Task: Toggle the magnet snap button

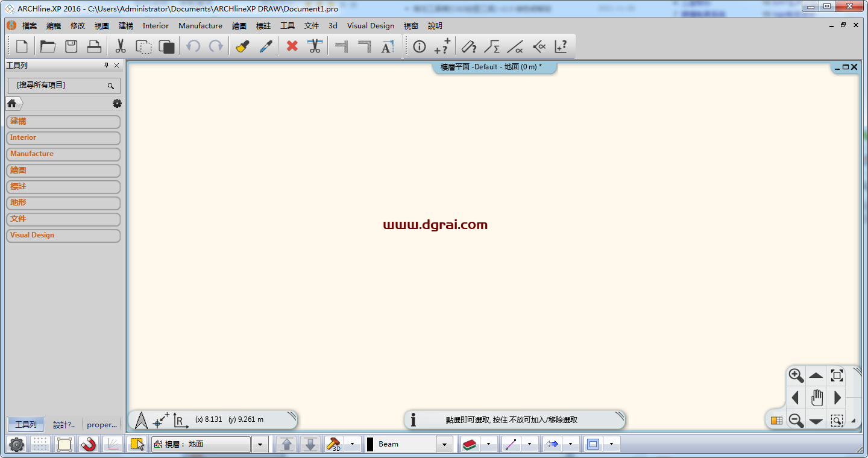Action: 89,444
